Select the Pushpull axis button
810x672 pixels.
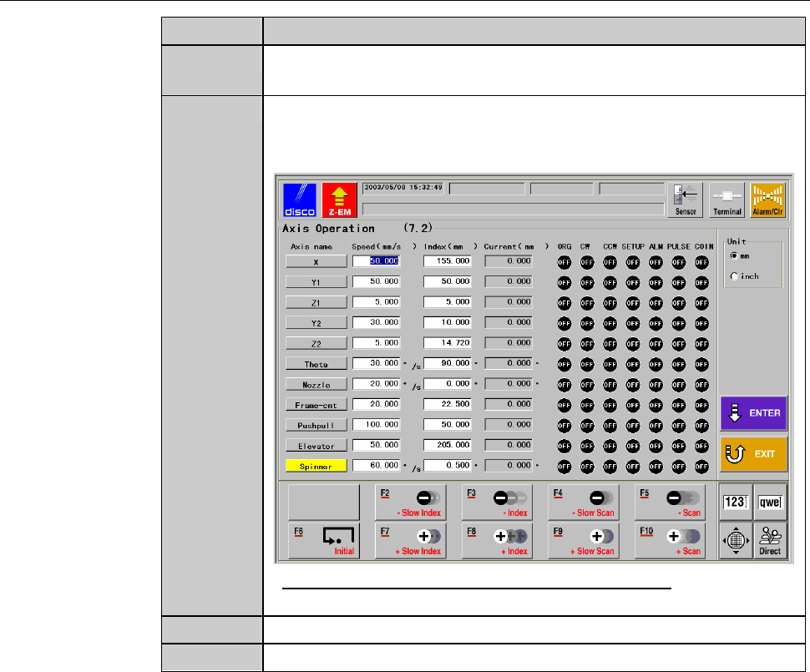coord(316,425)
